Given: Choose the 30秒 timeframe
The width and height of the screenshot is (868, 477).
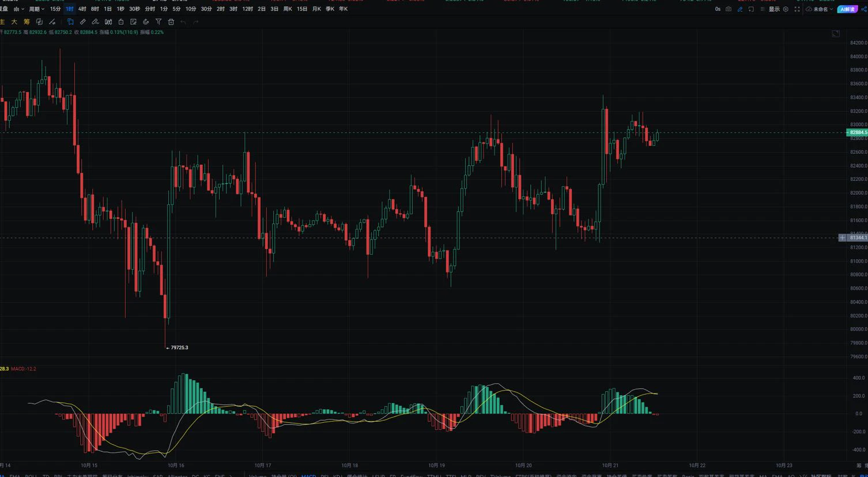Looking at the screenshot, I should (x=134, y=9).
